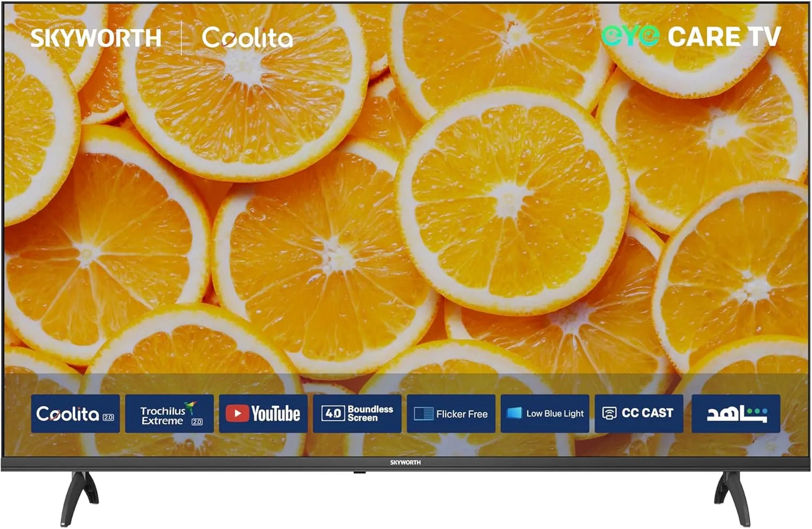Click the sensor notch under bottom bezel
The height and width of the screenshot is (529, 812).
coord(359,472)
